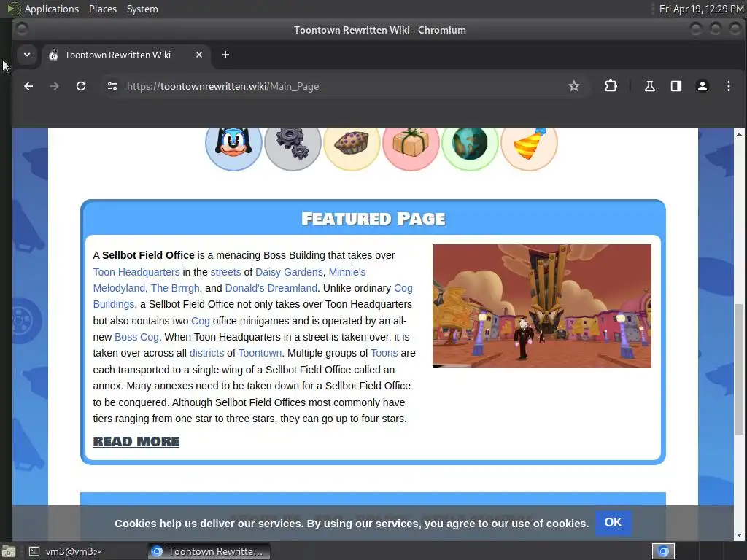Click scrollbar up arrow
Screen dimensions: 747x560
(x=739, y=134)
